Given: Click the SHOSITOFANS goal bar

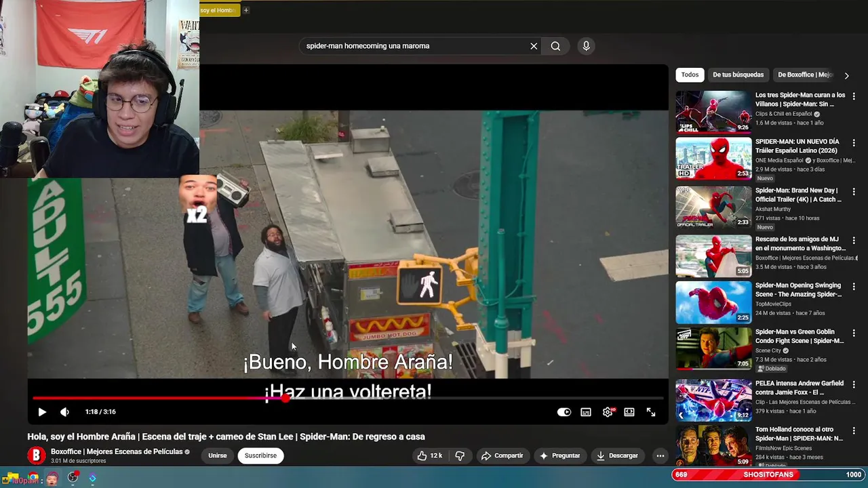Looking at the screenshot, I should click(x=768, y=474).
